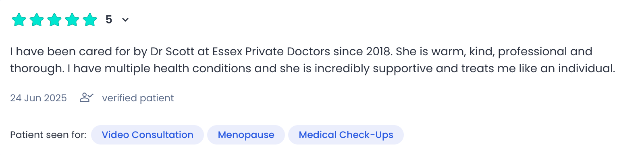The height and width of the screenshot is (155, 644).
Task: Click the second line of review text
Action: coord(313,69)
